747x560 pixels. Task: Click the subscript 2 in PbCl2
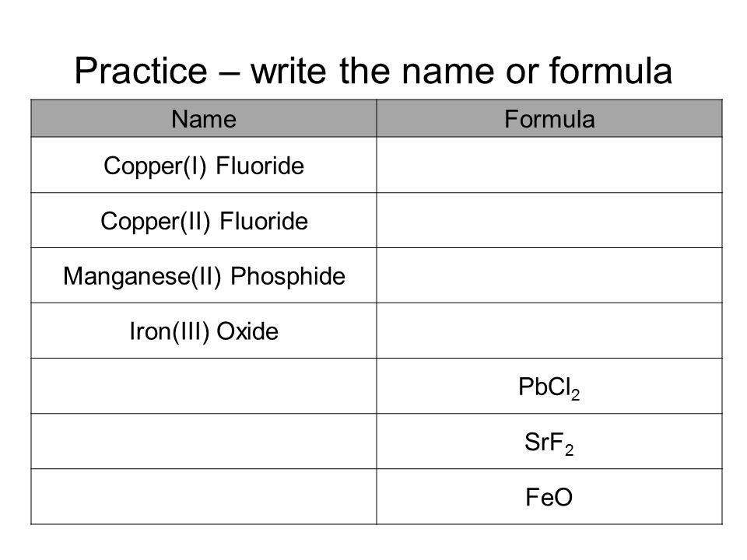(576, 394)
